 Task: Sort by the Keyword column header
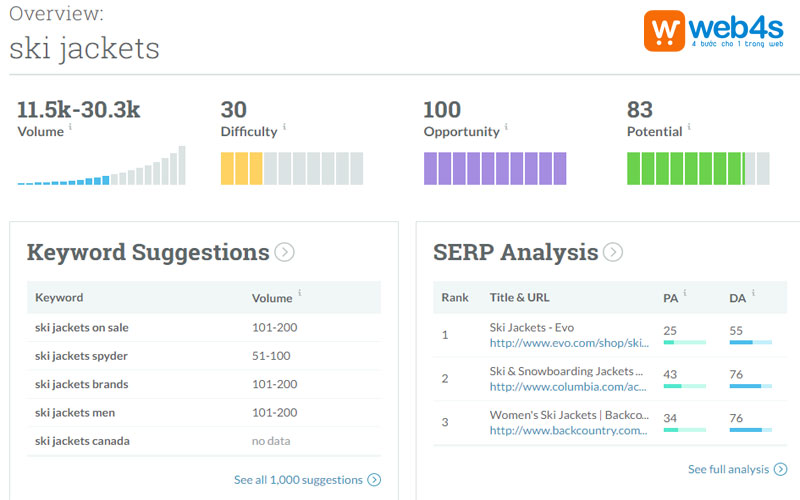click(x=59, y=298)
